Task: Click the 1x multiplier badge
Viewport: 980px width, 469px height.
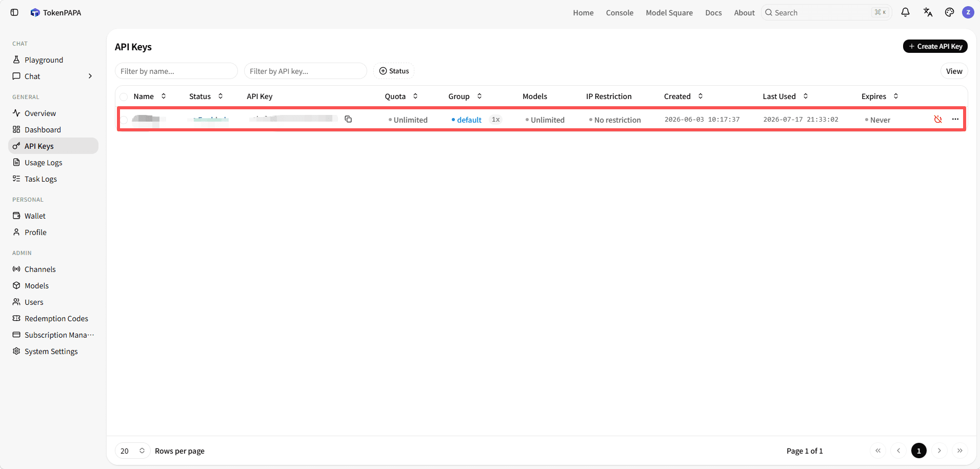Action: [x=495, y=119]
